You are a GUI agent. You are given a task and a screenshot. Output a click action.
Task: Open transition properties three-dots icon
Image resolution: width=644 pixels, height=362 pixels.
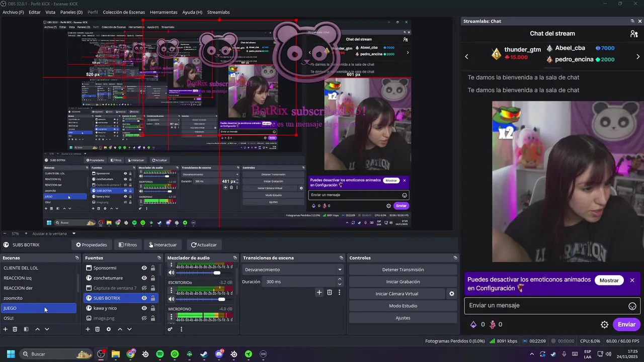(339, 292)
